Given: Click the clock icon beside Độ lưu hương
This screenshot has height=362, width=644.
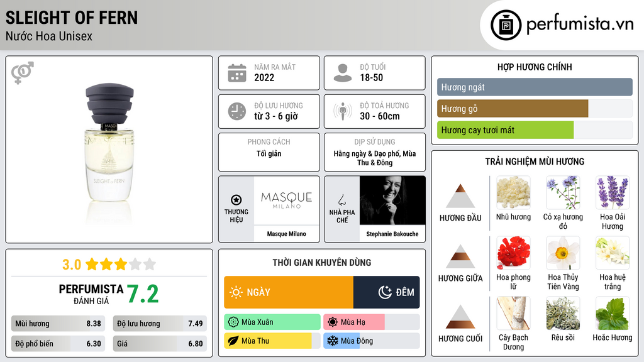Looking at the screenshot, I should (x=237, y=111).
